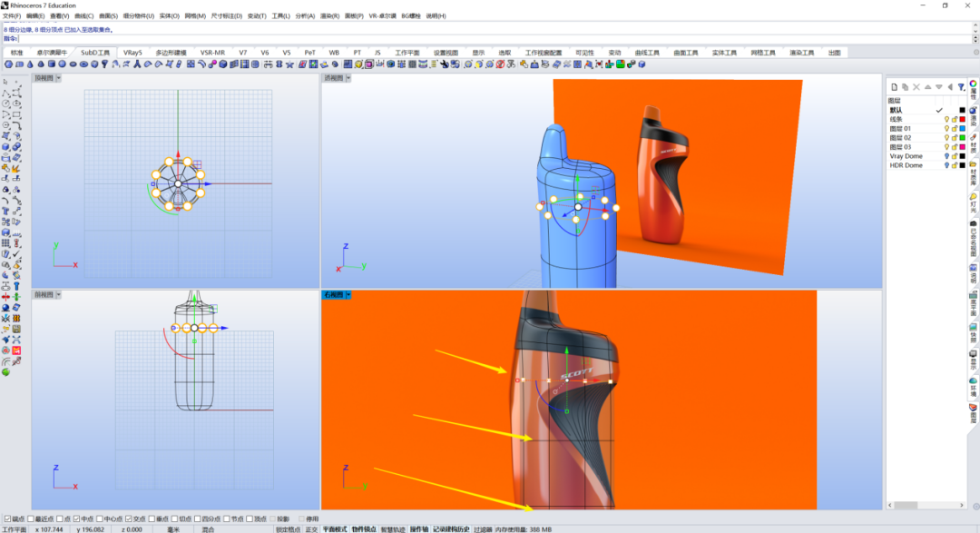Click the star icon in SubD toolbar
The height and width of the screenshot is (533, 980).
point(289,64)
